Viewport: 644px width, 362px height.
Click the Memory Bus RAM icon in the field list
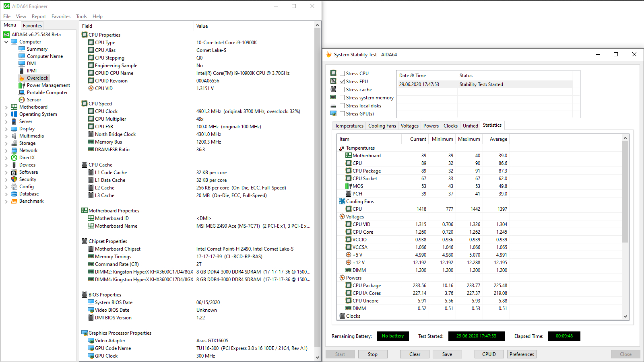coord(91,142)
